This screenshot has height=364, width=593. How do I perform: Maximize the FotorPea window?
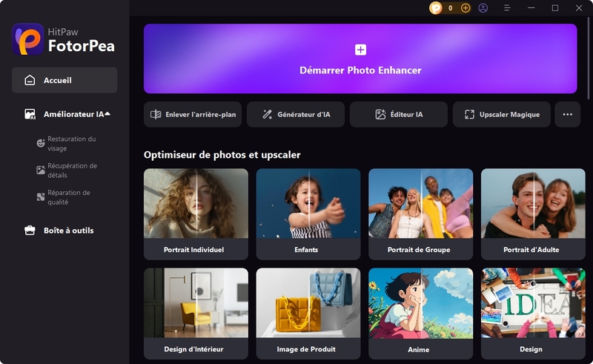(x=554, y=8)
